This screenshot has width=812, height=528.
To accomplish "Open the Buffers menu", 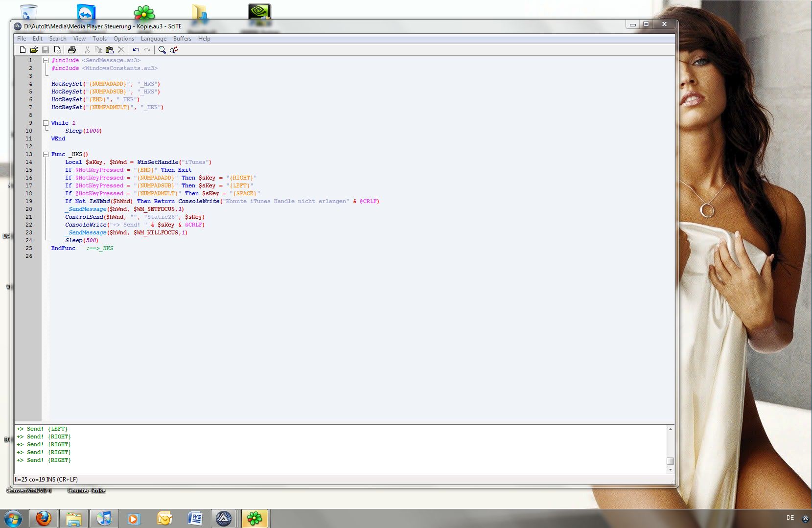I will click(x=182, y=39).
